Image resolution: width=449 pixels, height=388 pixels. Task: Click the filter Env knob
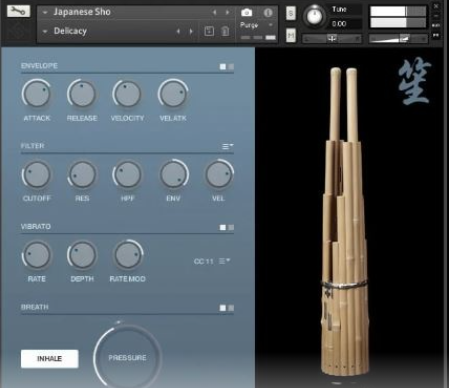173,174
